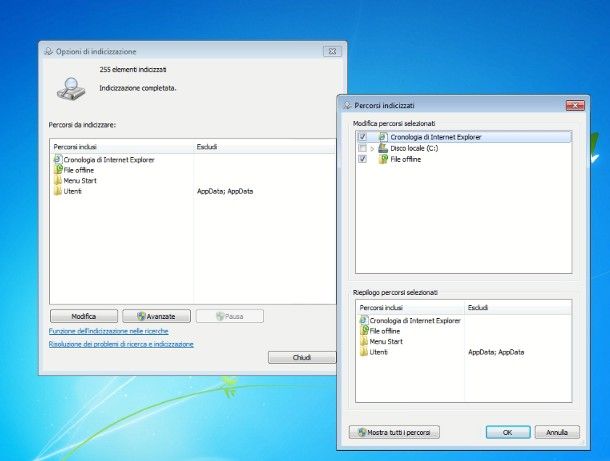Image resolution: width=610 pixels, height=461 pixels.
Task: Click Menu Start folder icon in Riepilogo list
Action: click(x=363, y=341)
